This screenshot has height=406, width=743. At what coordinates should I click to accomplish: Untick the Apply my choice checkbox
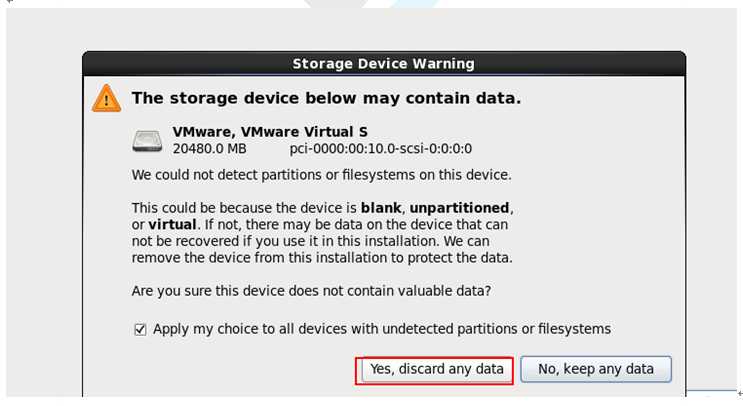140,329
